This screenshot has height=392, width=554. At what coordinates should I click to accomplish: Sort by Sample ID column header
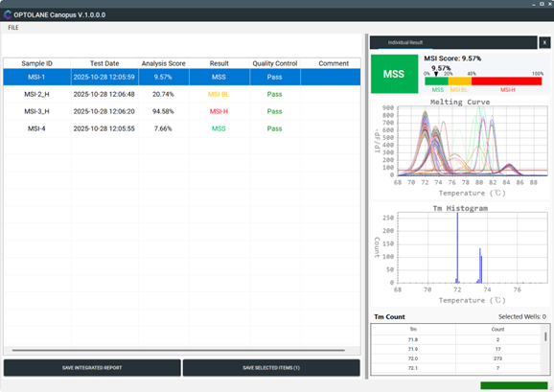click(36, 63)
